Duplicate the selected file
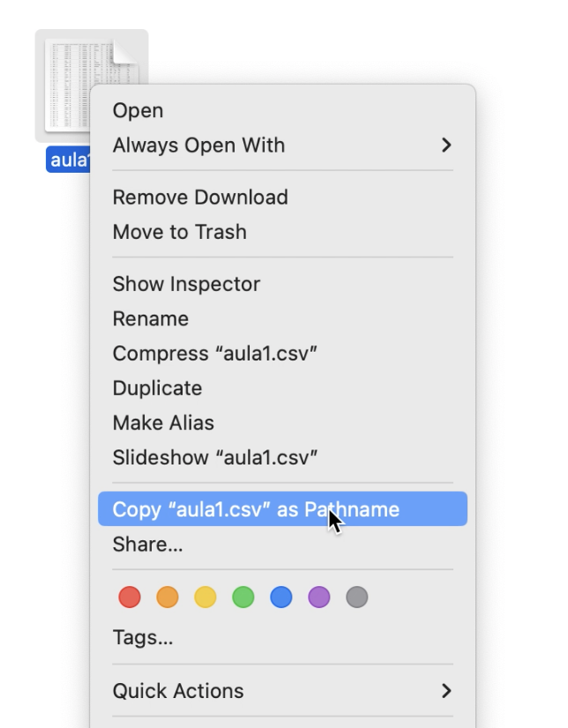 (158, 389)
